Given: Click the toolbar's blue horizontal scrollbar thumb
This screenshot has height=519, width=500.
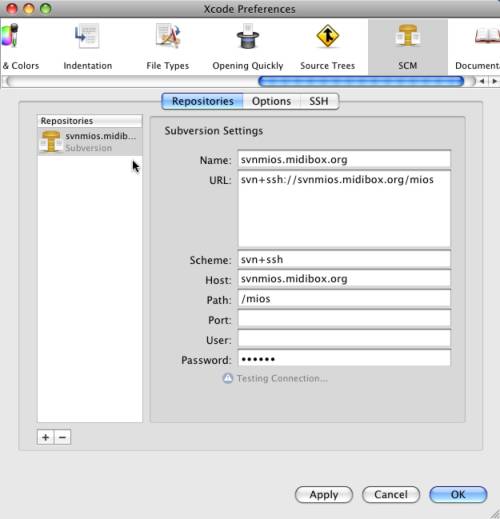Looking at the screenshot, I should pos(361,81).
